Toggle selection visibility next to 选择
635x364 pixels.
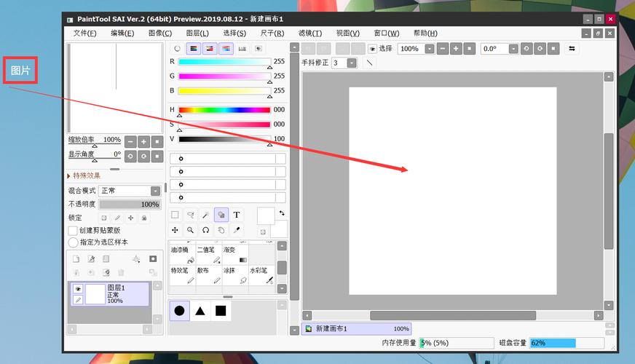372,49
